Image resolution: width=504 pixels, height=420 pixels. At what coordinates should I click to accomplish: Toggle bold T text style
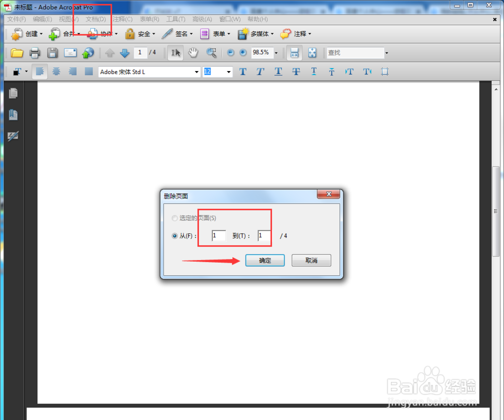(243, 72)
